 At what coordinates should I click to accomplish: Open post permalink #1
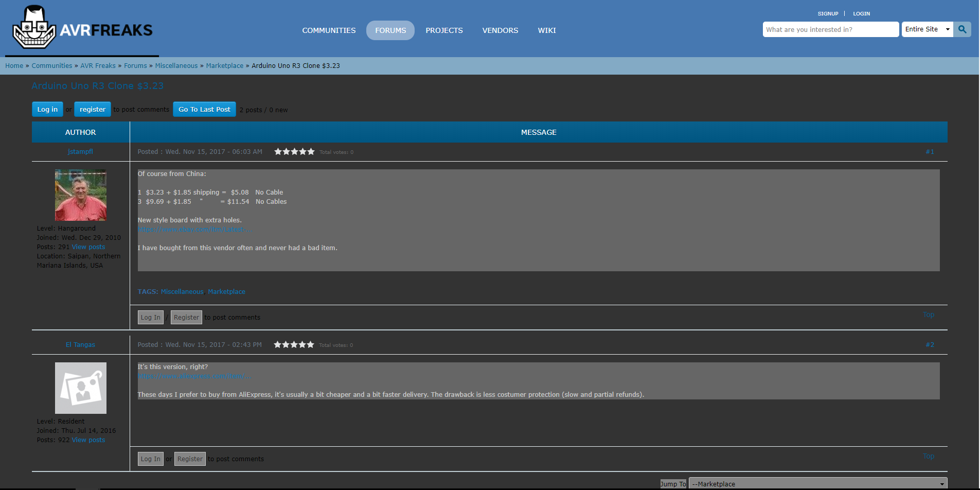tap(930, 152)
